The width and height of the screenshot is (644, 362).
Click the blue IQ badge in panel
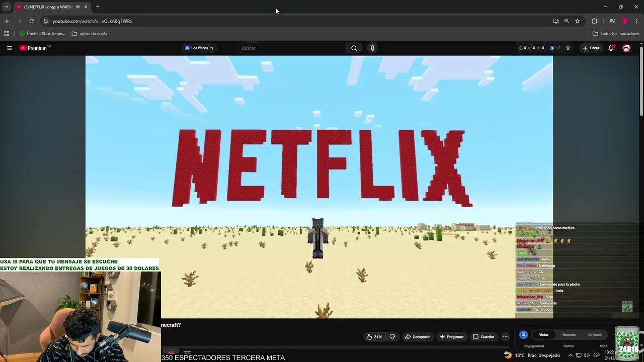click(523, 335)
